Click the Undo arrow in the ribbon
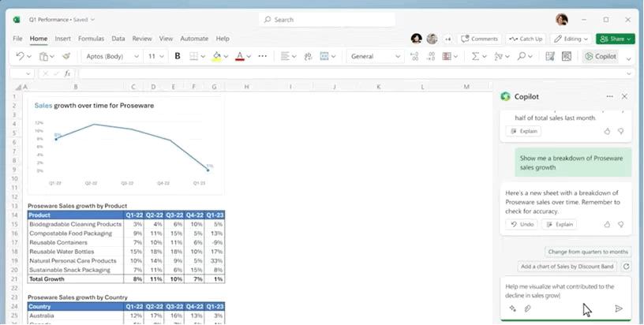This screenshot has width=644, height=325. 21,56
